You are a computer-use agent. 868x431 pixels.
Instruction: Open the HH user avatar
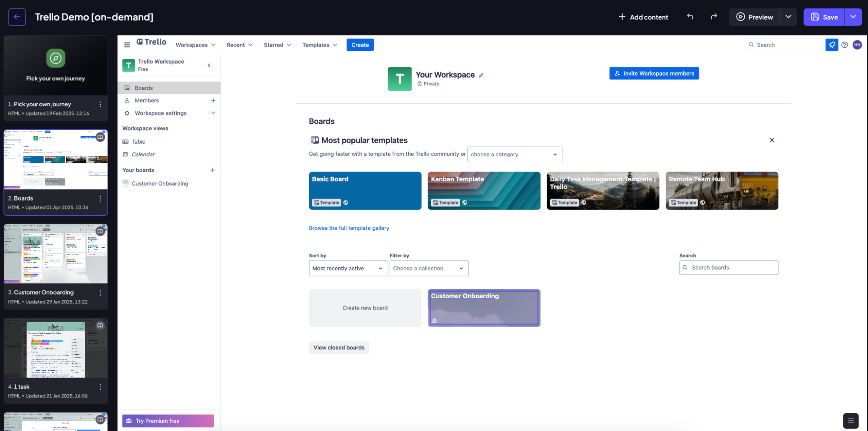coord(857,45)
